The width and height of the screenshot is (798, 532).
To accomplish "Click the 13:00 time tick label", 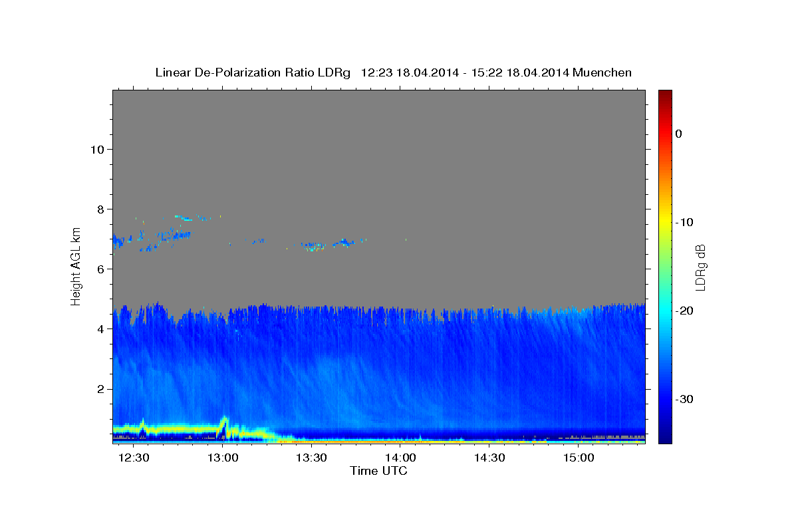I will 223,458.
